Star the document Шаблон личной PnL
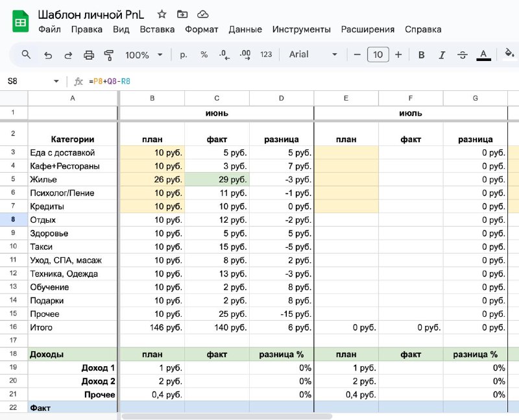The width and height of the screenshot is (519, 420). [x=162, y=14]
